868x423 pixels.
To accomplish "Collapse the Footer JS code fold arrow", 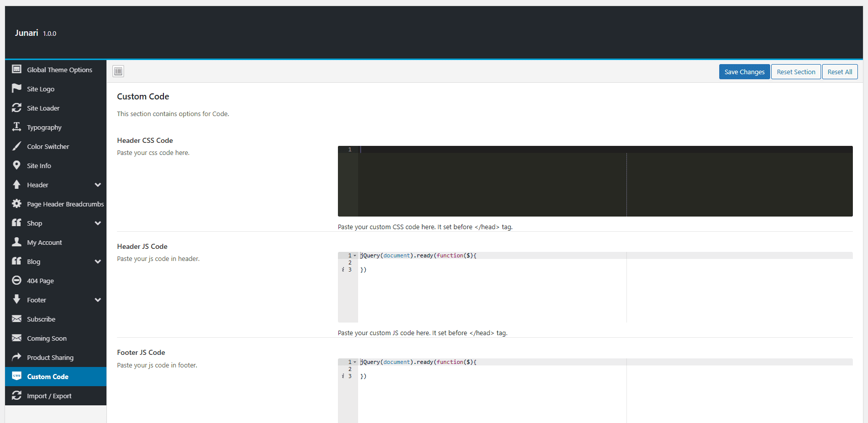I will click(355, 362).
